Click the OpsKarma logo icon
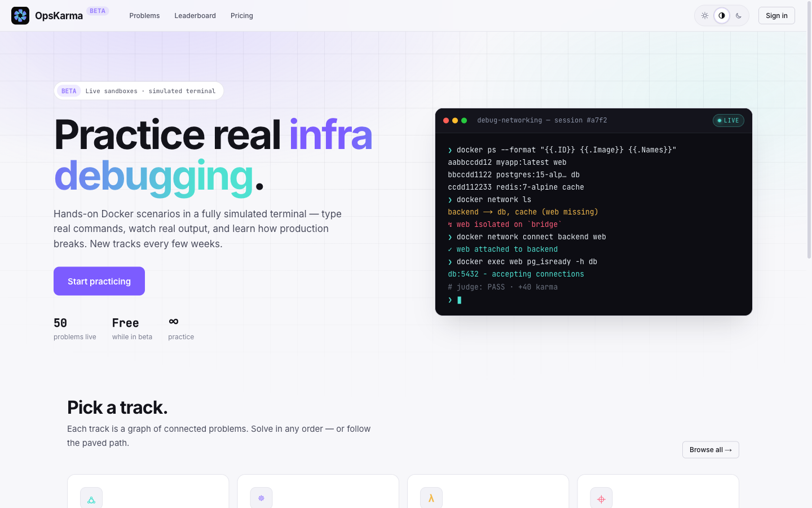The image size is (812, 508). point(20,16)
